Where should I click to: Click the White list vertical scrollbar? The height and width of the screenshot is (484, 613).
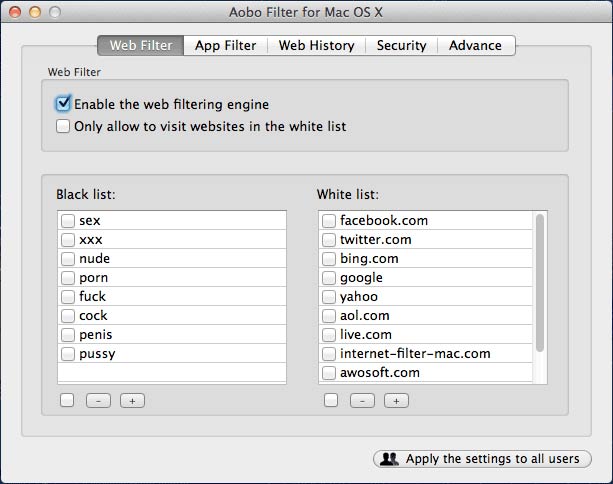[540, 282]
